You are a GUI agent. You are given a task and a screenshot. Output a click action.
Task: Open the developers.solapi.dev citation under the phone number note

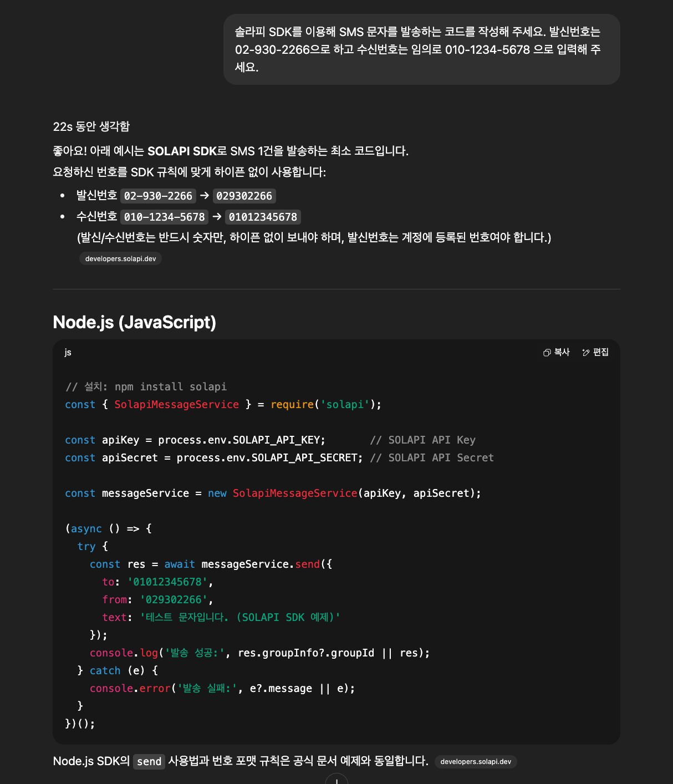120,258
